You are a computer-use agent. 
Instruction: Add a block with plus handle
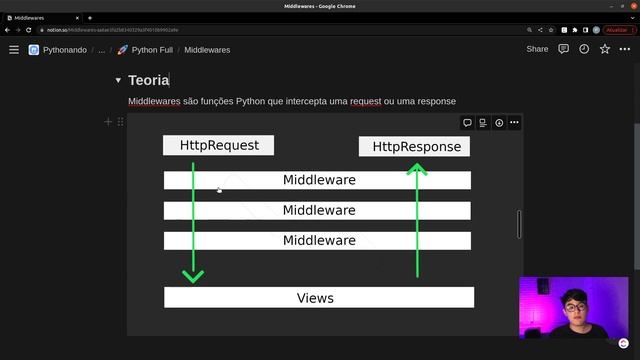[108, 122]
